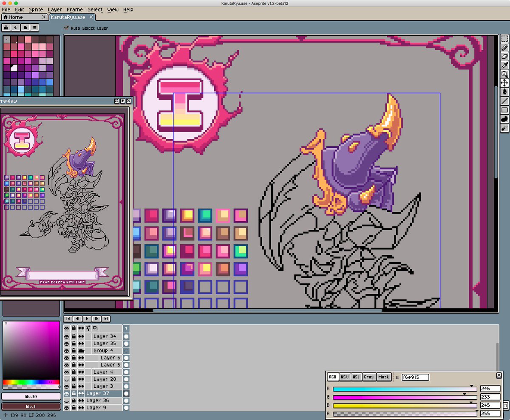The image size is (510, 420).
Task: Collapse Group 4 folder icon
Action: coord(81,351)
